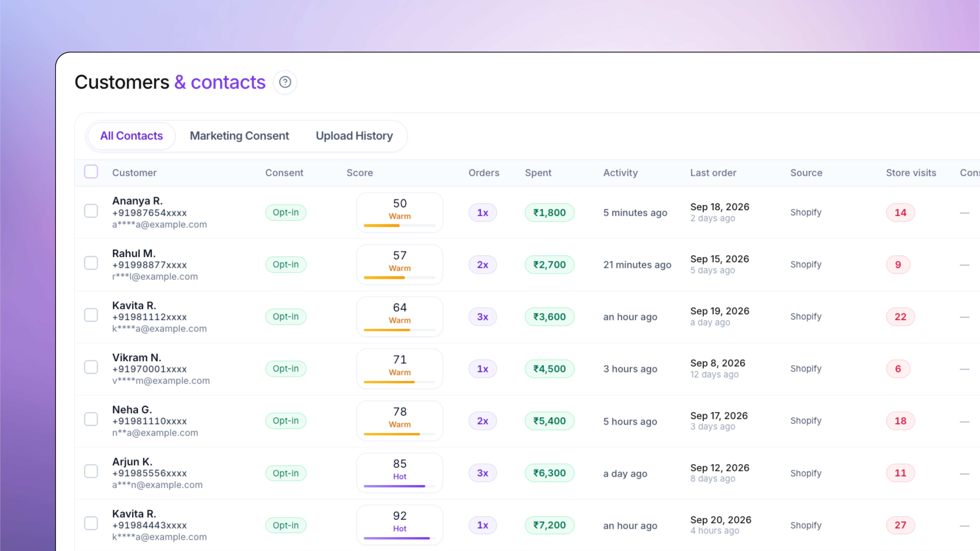
Task: Open the Upload History tab
Action: (x=354, y=136)
